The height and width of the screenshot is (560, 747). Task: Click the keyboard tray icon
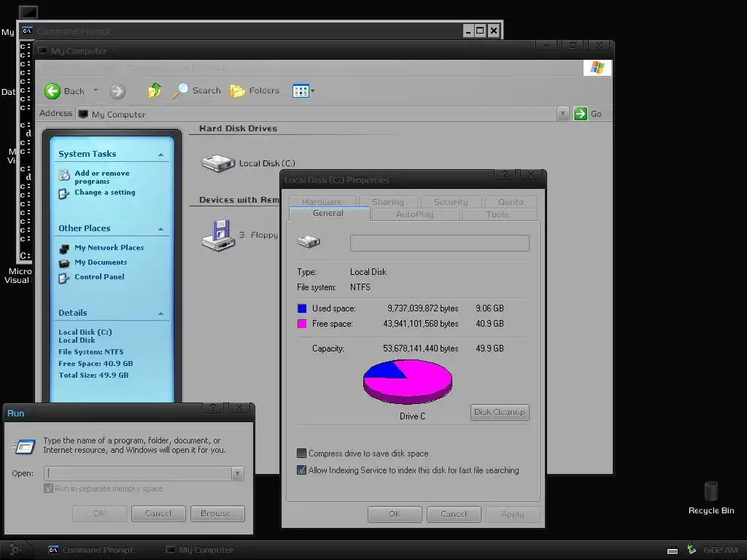pyautogui.click(x=672, y=551)
